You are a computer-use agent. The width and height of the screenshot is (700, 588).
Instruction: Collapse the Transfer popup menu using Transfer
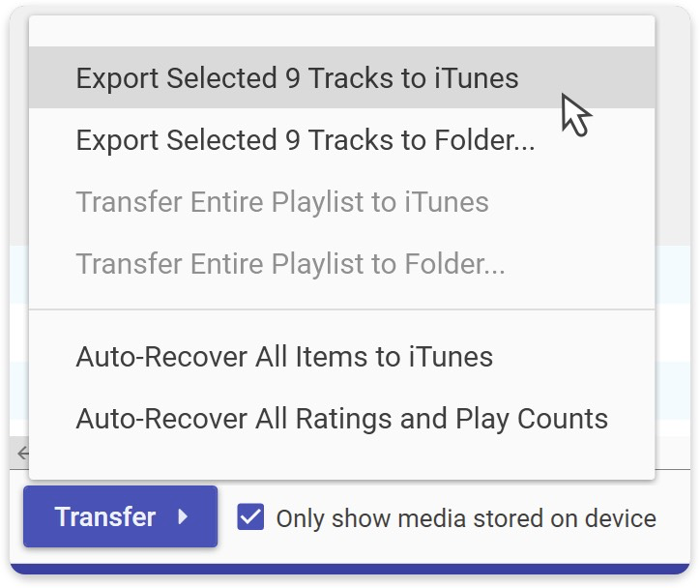pos(105,516)
